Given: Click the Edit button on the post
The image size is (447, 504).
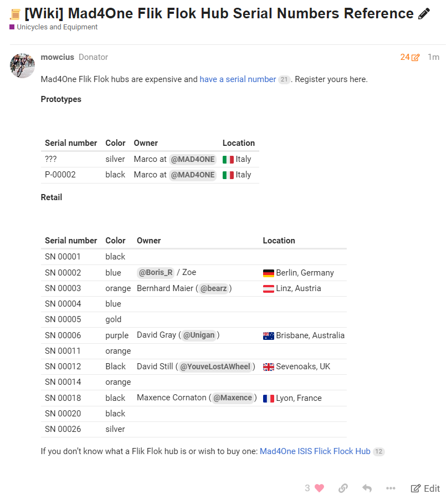Looking at the screenshot, I should pyautogui.click(x=425, y=488).
